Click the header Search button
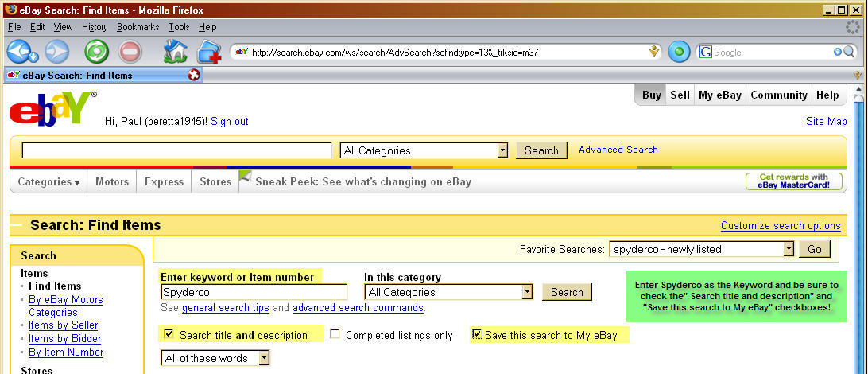 coord(541,150)
